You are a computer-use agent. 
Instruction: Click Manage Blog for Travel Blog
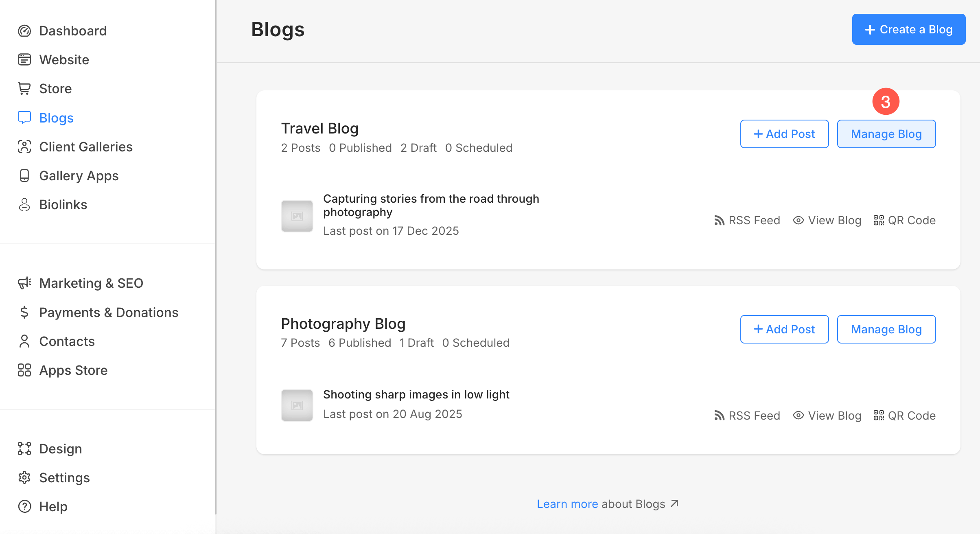coord(886,134)
